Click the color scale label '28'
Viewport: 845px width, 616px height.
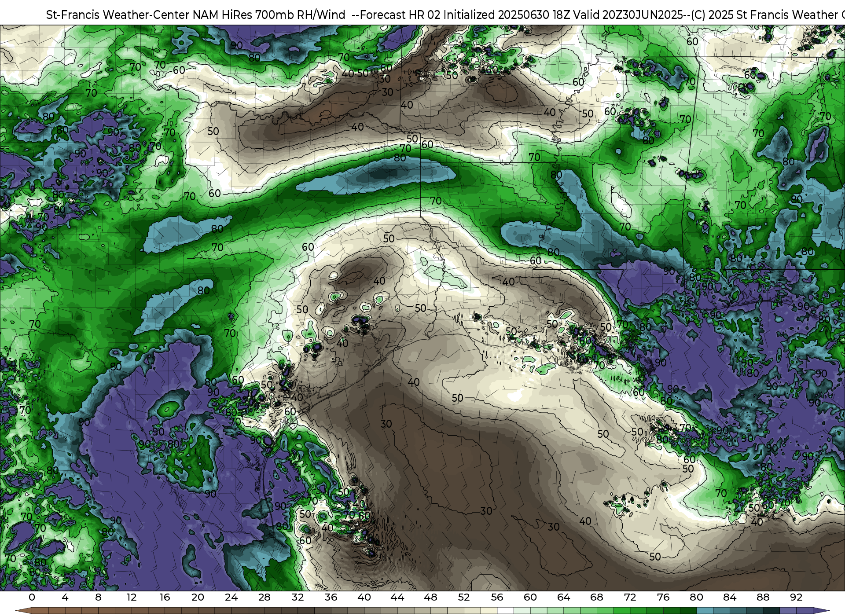tap(265, 597)
